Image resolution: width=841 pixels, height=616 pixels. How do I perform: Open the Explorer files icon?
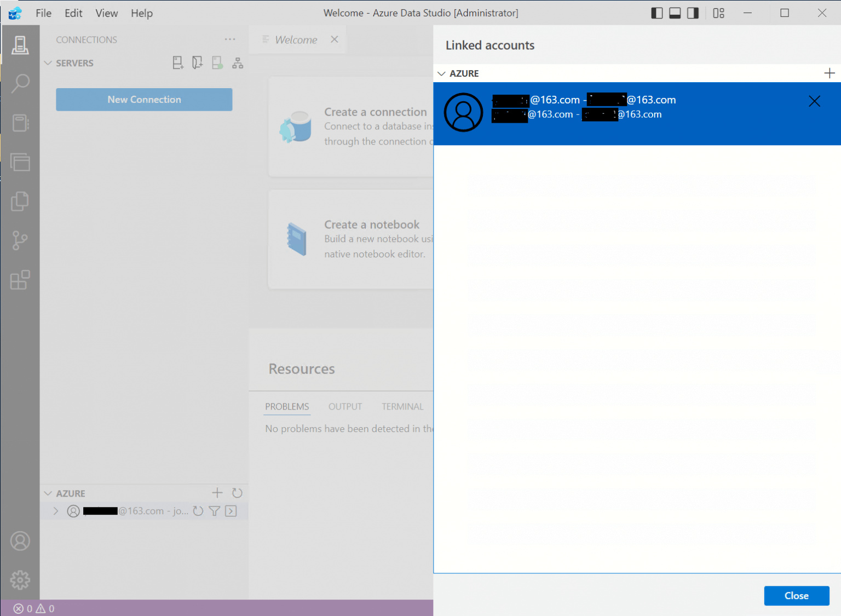point(20,202)
